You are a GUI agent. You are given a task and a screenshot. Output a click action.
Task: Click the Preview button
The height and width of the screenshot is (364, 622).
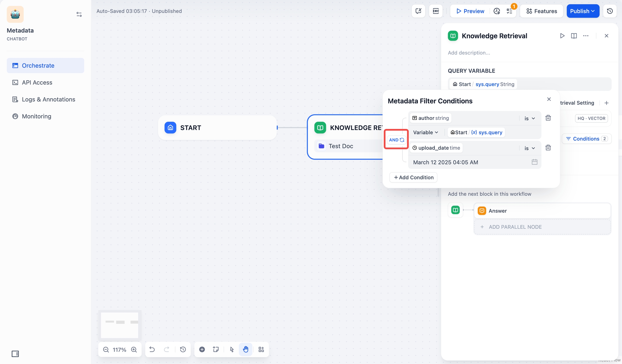470,11
